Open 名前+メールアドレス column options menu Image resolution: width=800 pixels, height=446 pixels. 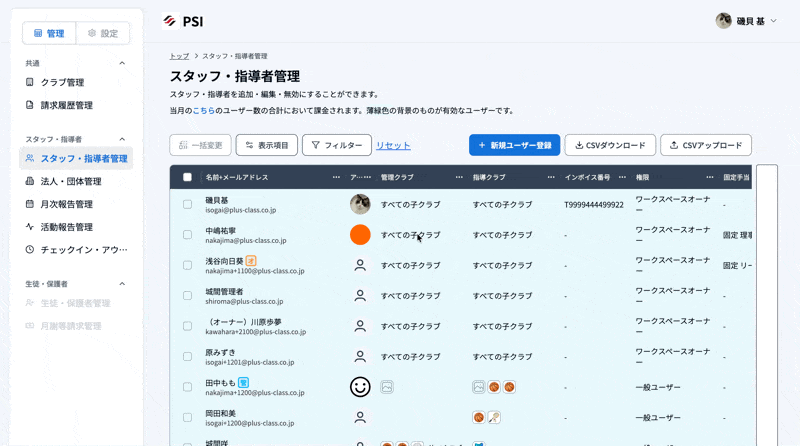click(x=336, y=177)
